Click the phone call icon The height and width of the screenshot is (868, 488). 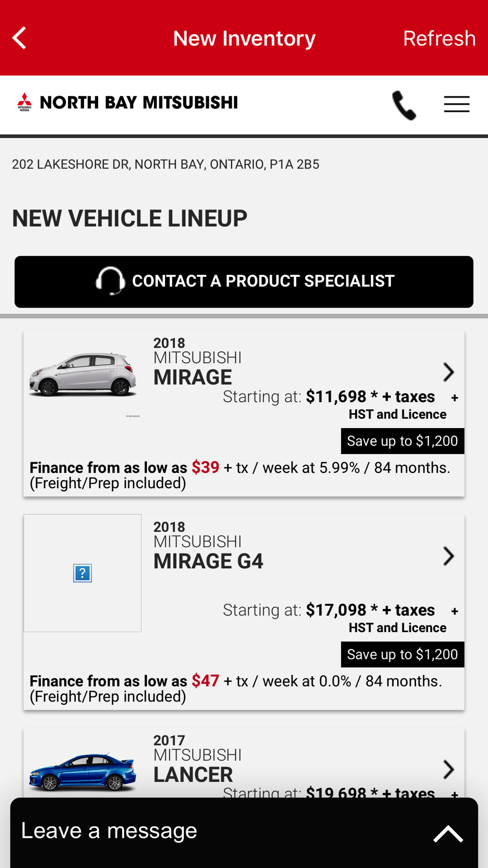404,105
